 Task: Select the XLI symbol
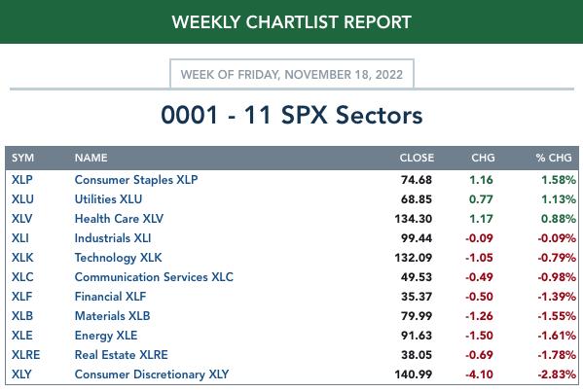pos(20,238)
